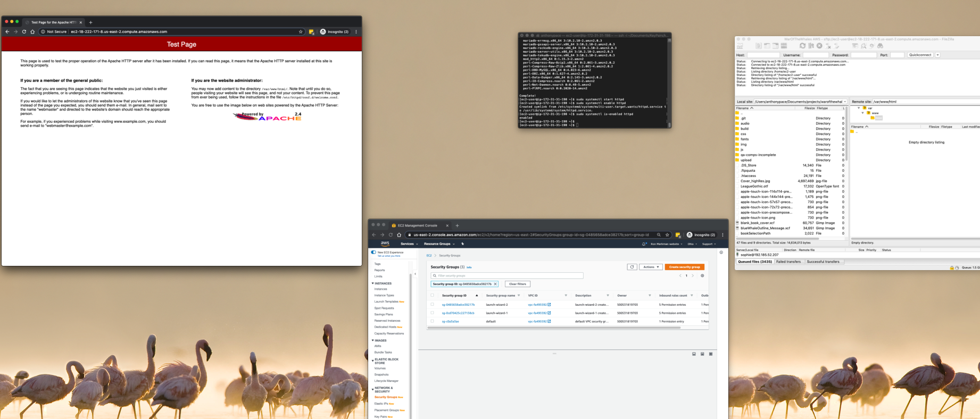Open the info panel icon on the right edge
The width and height of the screenshot is (980, 419).
pyautogui.click(x=721, y=253)
